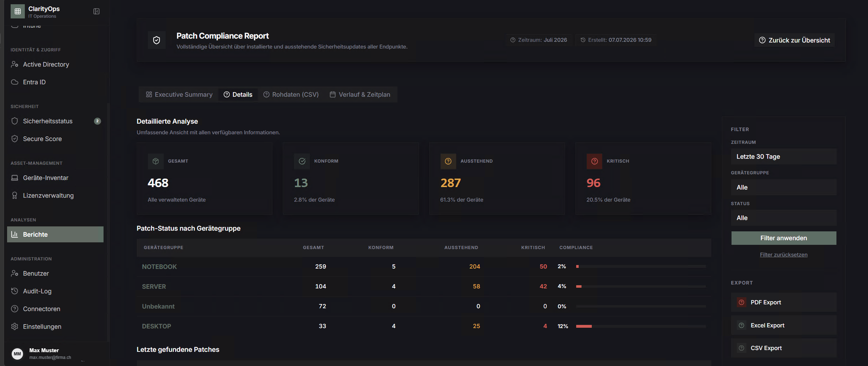This screenshot has height=366, width=868.
Task: Click the Kritisch card red icon
Action: (x=595, y=161)
